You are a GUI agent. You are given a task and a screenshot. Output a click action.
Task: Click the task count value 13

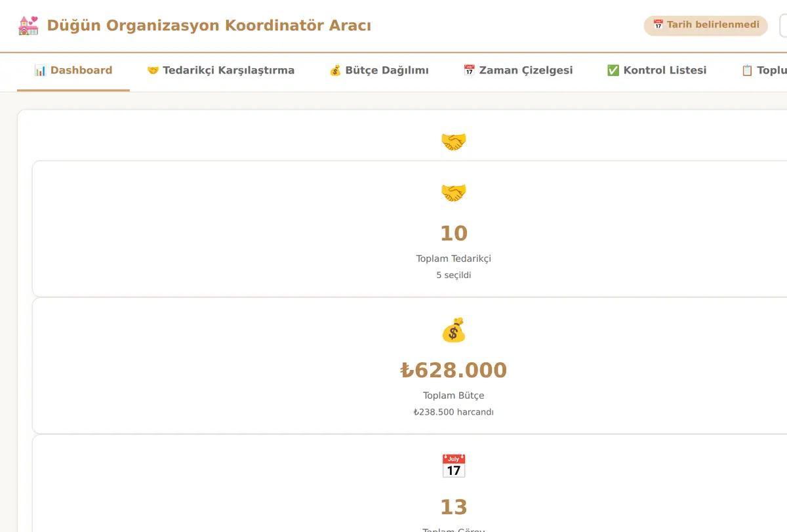(x=453, y=507)
